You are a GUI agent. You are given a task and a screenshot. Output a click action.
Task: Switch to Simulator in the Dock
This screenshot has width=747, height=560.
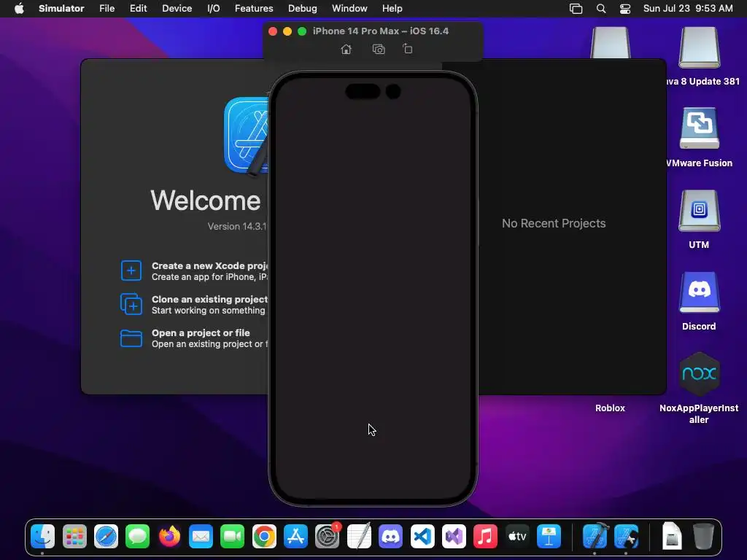point(627,537)
